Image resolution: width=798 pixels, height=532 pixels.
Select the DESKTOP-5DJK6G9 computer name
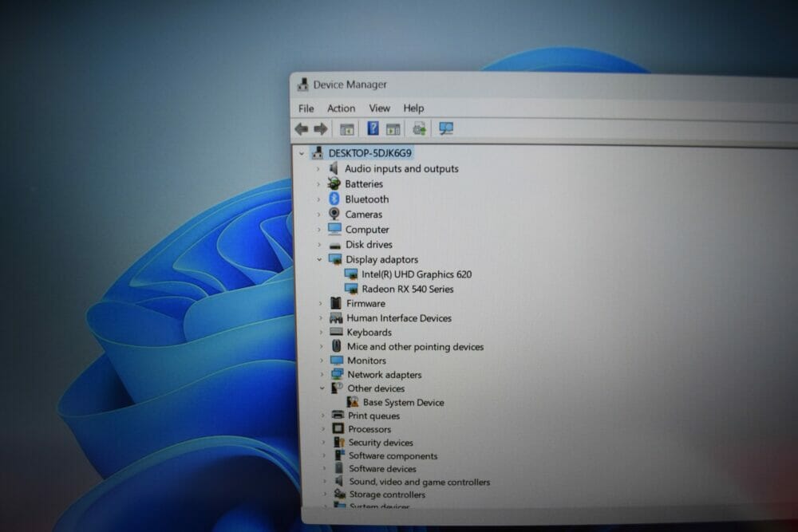(x=370, y=153)
